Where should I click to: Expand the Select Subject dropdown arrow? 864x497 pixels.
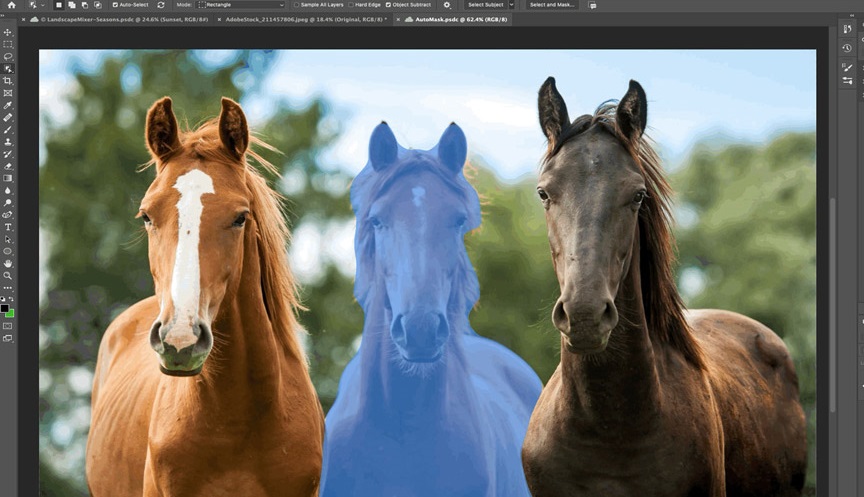point(511,5)
